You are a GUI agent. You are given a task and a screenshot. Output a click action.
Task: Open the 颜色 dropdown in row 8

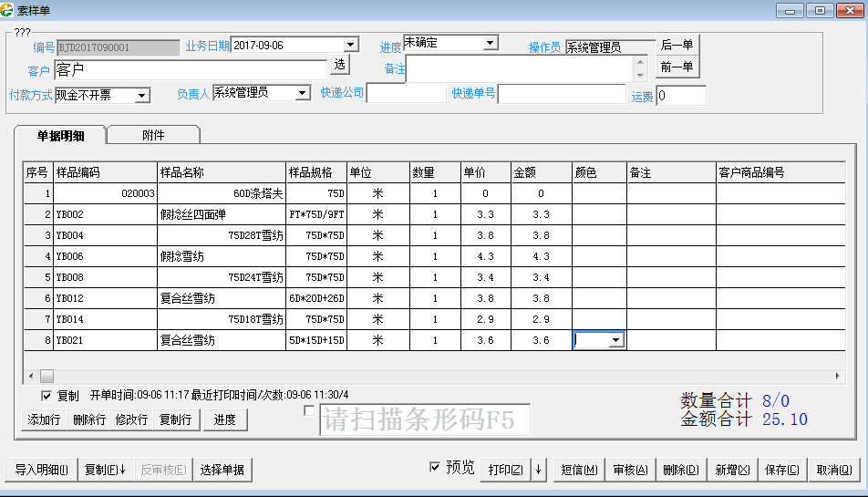tap(616, 340)
